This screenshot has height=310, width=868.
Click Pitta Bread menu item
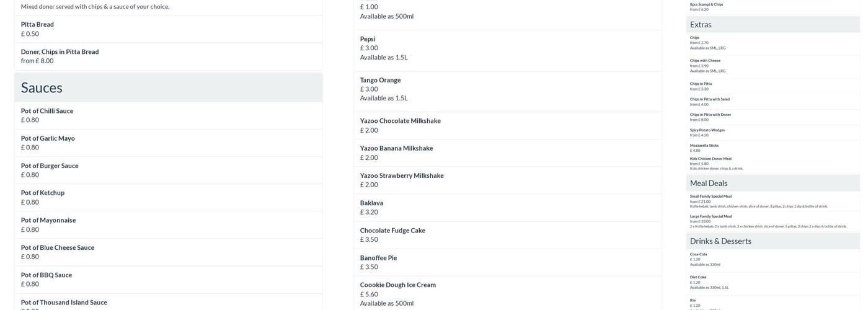[37, 24]
